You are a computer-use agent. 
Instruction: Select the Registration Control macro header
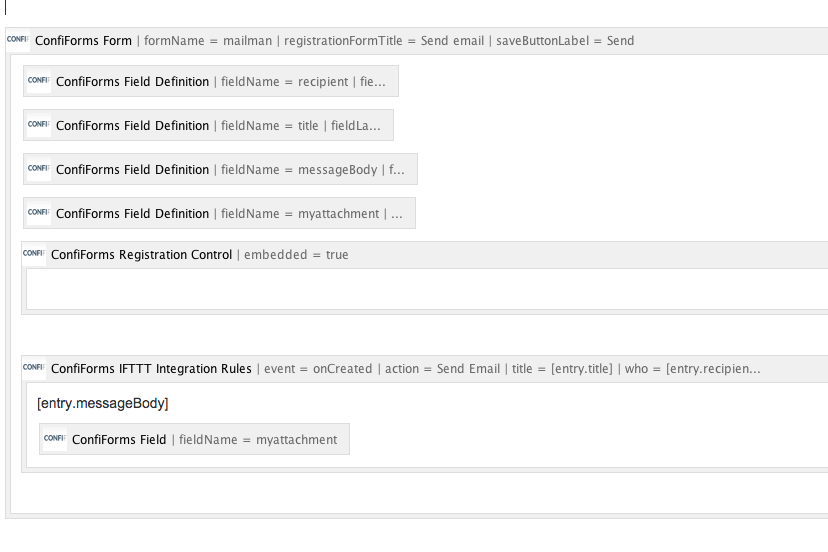(425, 255)
